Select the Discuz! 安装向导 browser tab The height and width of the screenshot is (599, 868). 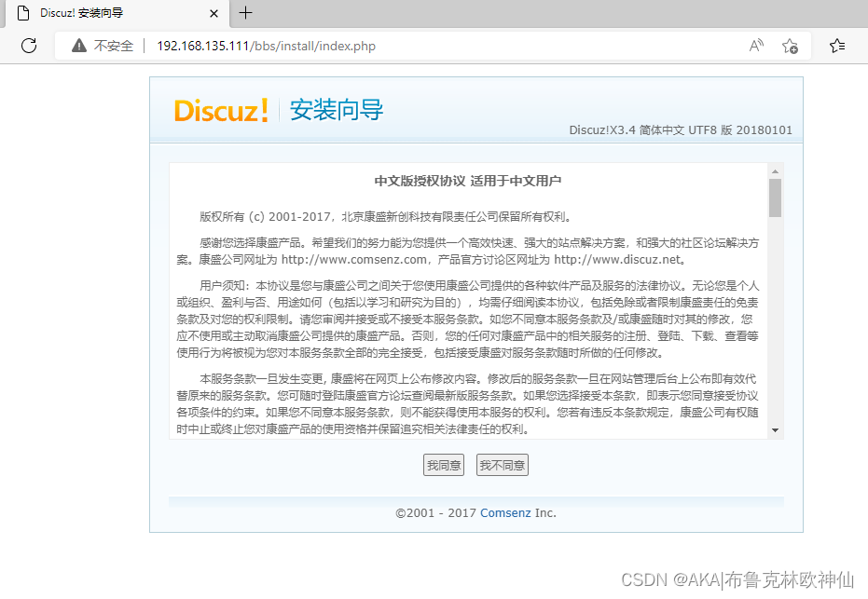click(x=117, y=13)
